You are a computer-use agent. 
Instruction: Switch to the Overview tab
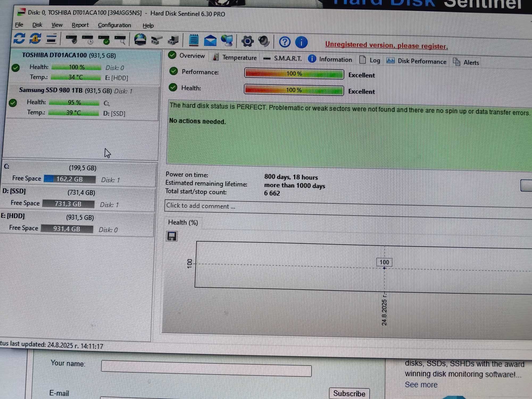pos(187,56)
